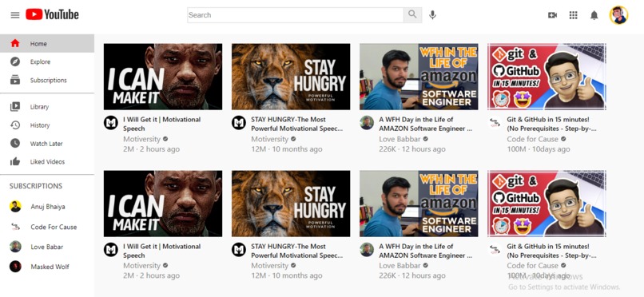This screenshot has width=644, height=297.
Task: Open top-row 'I Will Get it | Motivational Speech' title
Action: point(162,124)
